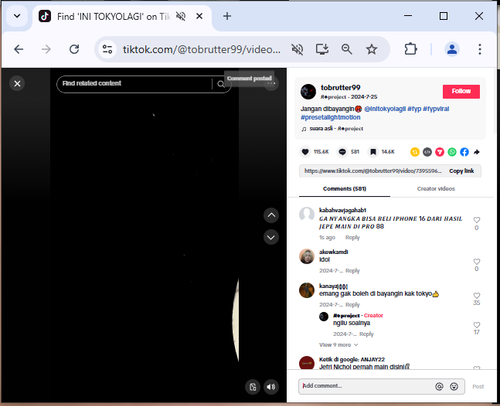Image resolution: width=500 pixels, height=406 pixels.
Task: Open the emoji picker in comment box
Action: (454, 386)
